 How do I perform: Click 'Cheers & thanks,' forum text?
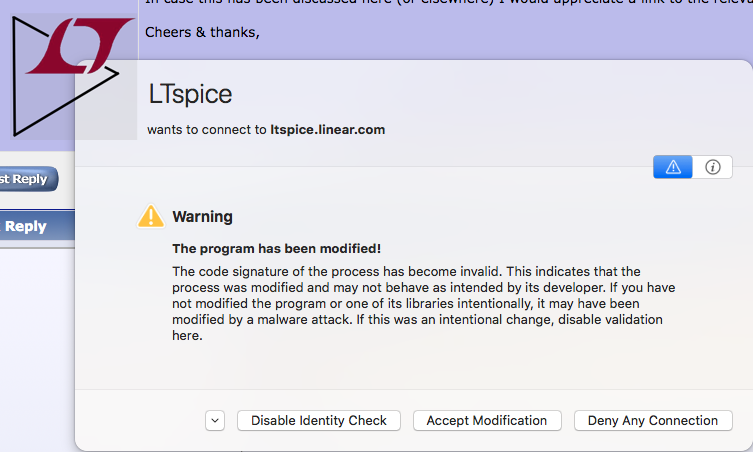click(x=202, y=32)
